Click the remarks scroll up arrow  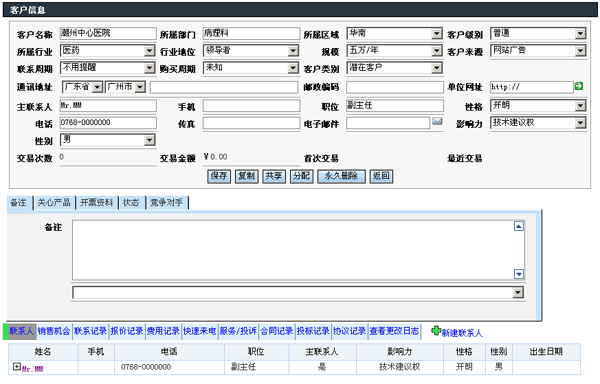tap(518, 226)
